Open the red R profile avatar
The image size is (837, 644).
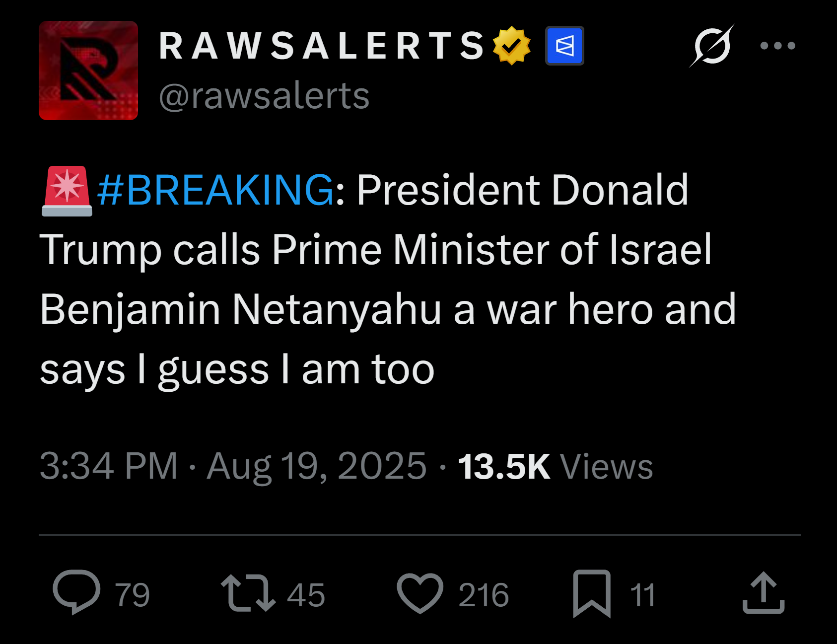click(88, 71)
